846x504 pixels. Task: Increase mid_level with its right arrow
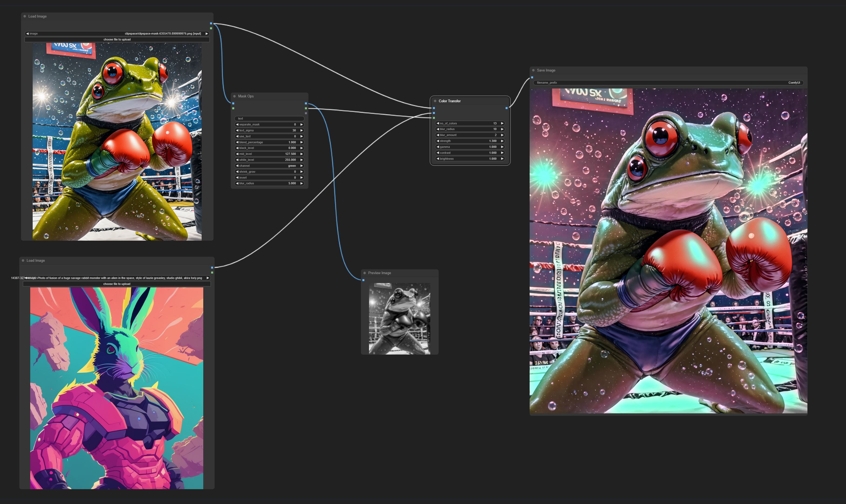tap(301, 154)
